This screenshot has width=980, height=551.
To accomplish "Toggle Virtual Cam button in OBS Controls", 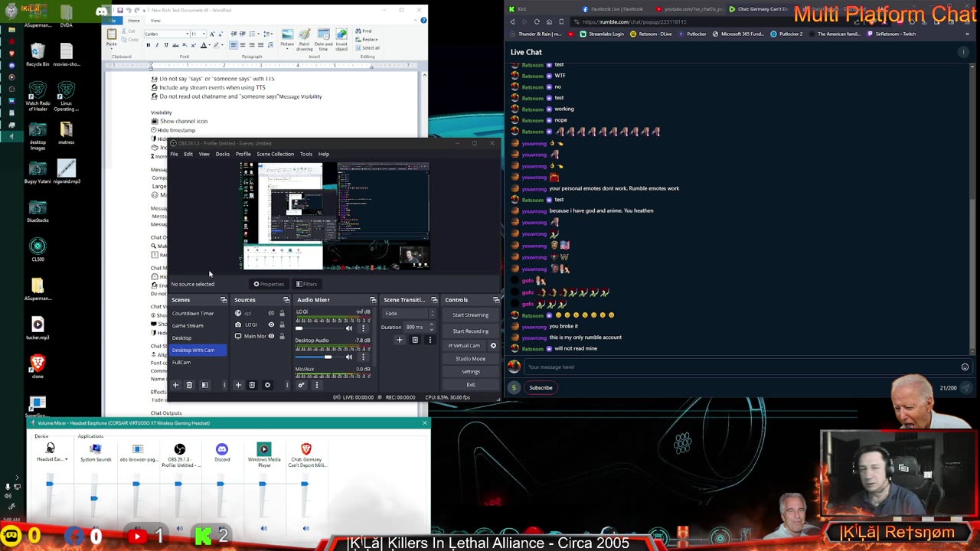I will 465,345.
